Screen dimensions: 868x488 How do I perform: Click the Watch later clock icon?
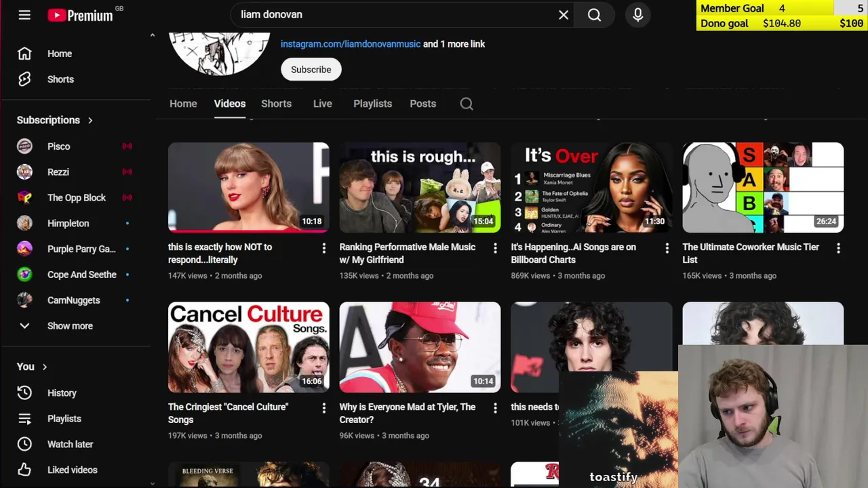point(24,445)
